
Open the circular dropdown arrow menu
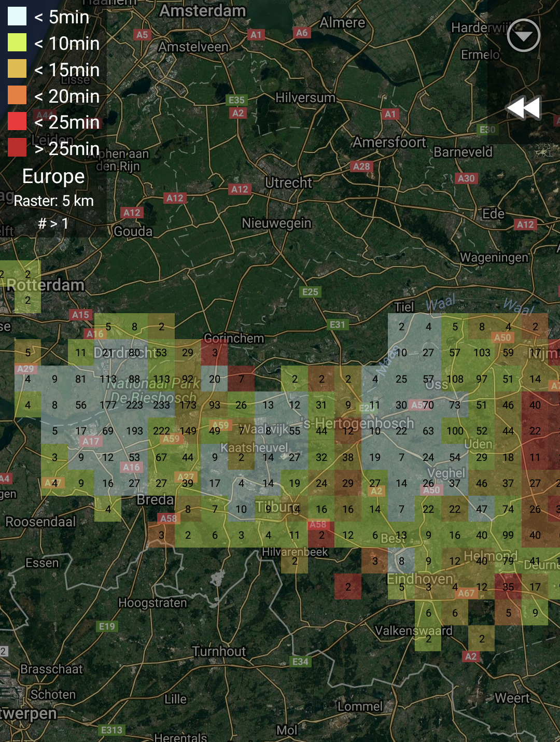523,35
